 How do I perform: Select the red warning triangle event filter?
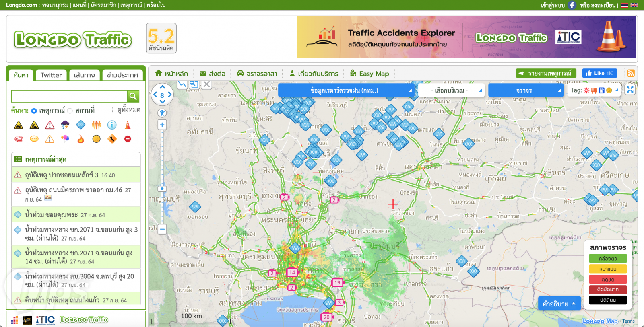(50, 125)
